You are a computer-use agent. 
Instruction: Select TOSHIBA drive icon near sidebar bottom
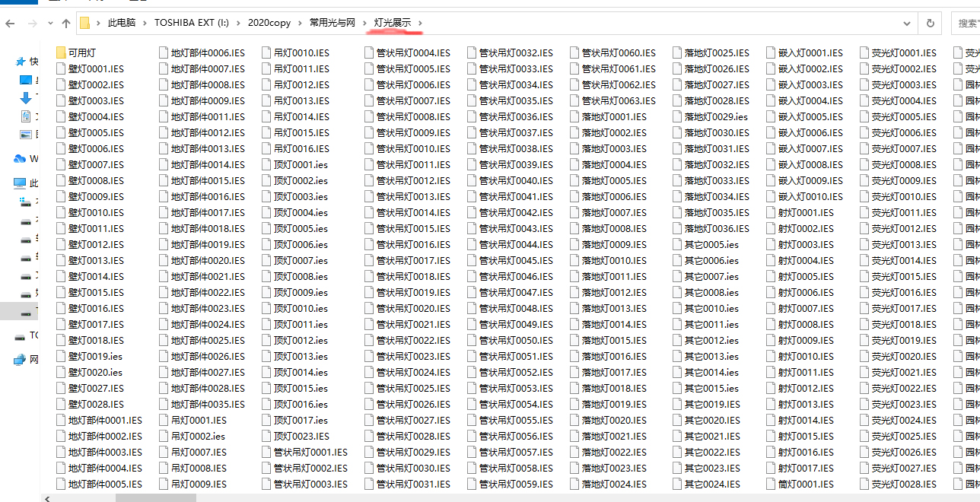click(21, 335)
